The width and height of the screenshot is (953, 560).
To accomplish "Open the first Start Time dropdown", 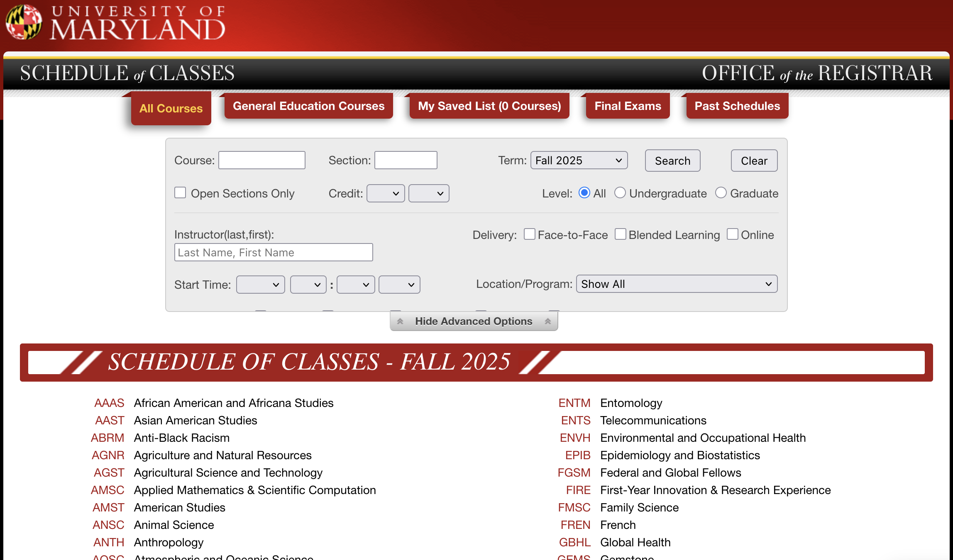I will [260, 285].
